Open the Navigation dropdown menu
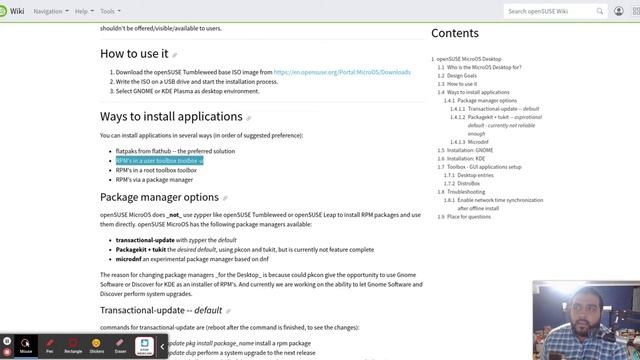The width and height of the screenshot is (640, 360). (51, 11)
